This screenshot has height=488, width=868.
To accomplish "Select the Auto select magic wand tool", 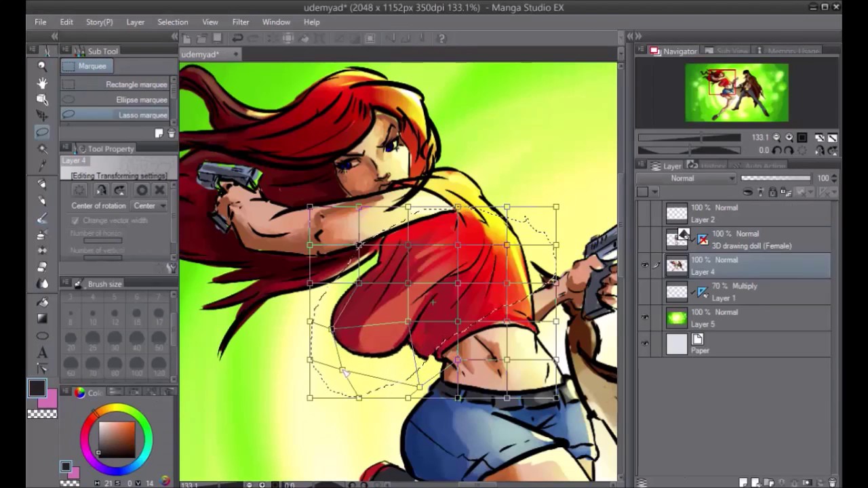I will [x=42, y=149].
